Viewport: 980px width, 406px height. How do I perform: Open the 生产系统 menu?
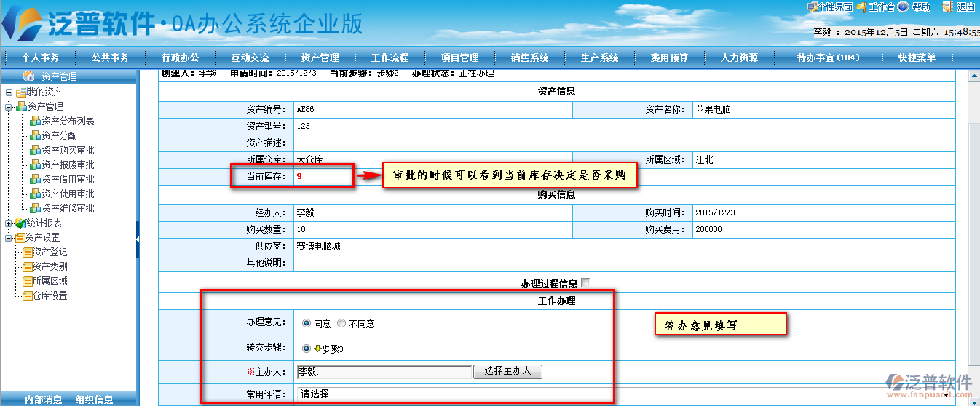(600, 58)
